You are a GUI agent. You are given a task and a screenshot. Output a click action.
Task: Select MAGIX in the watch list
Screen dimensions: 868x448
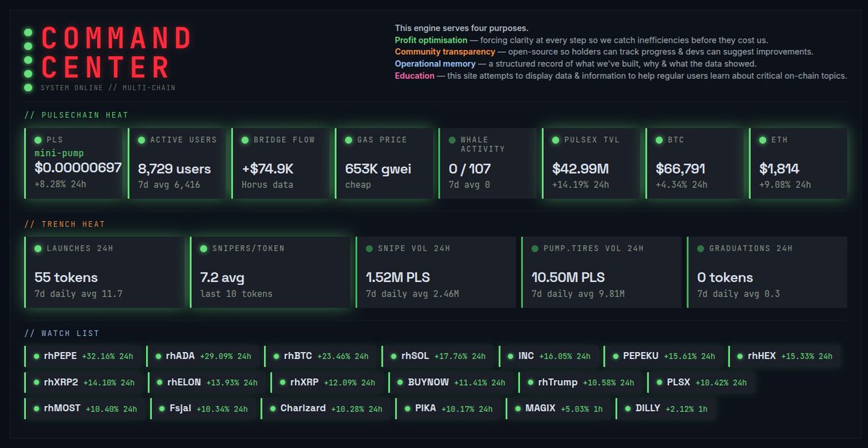coord(558,408)
